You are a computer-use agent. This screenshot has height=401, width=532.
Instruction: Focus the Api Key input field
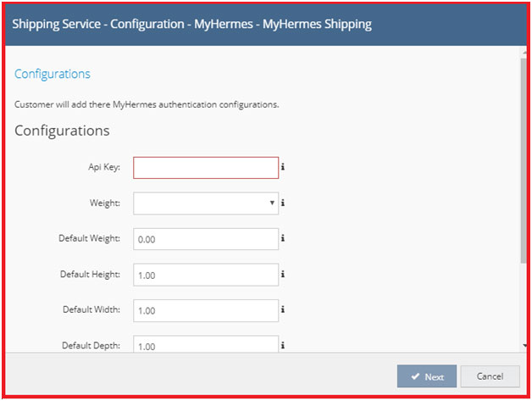pyautogui.click(x=206, y=168)
